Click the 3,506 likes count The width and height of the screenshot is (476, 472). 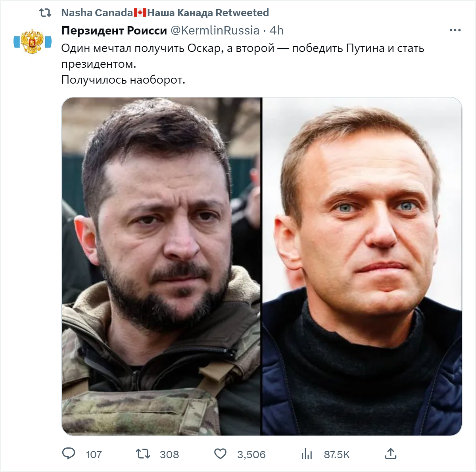251,455
